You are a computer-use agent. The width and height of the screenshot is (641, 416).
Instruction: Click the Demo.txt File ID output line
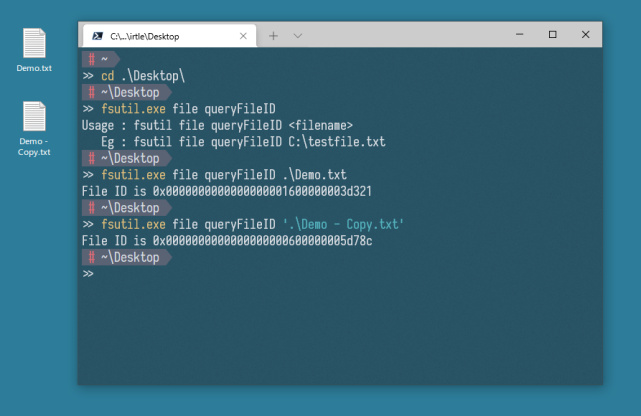pyautogui.click(x=227, y=191)
